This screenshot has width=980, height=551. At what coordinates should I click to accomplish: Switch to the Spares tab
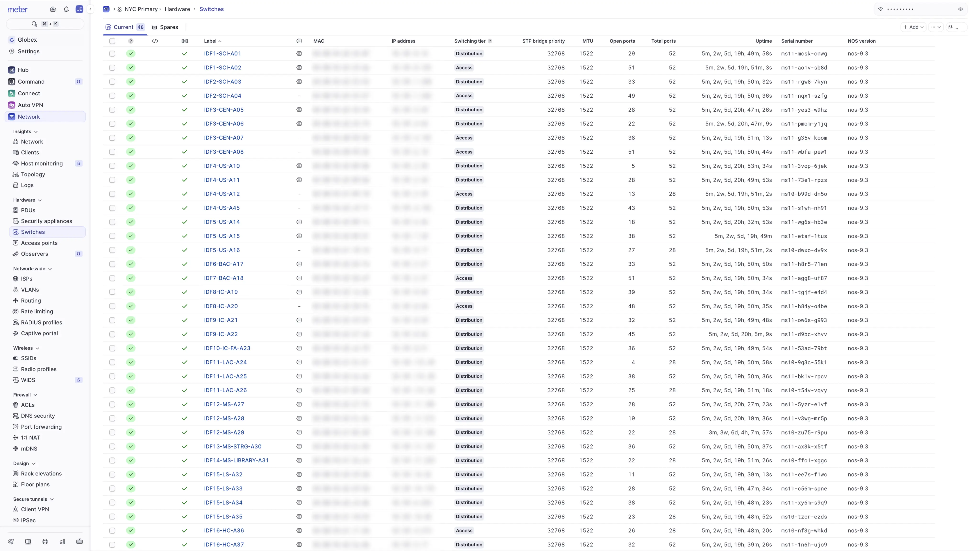coord(165,27)
